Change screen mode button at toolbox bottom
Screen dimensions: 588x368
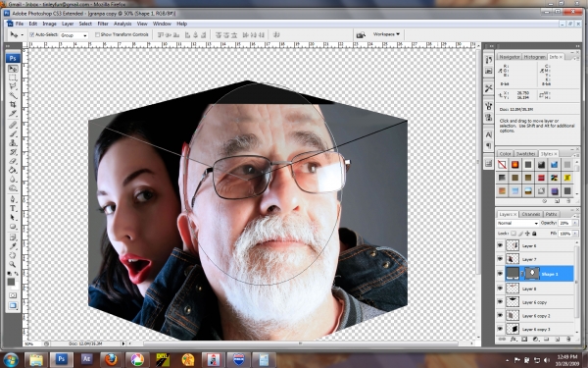tap(13, 305)
